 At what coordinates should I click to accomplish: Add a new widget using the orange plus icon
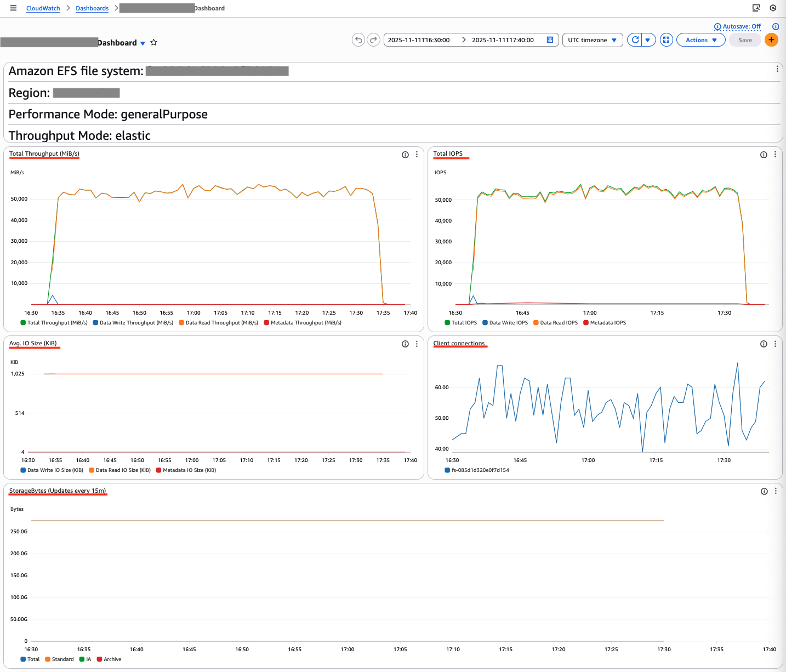click(x=771, y=39)
